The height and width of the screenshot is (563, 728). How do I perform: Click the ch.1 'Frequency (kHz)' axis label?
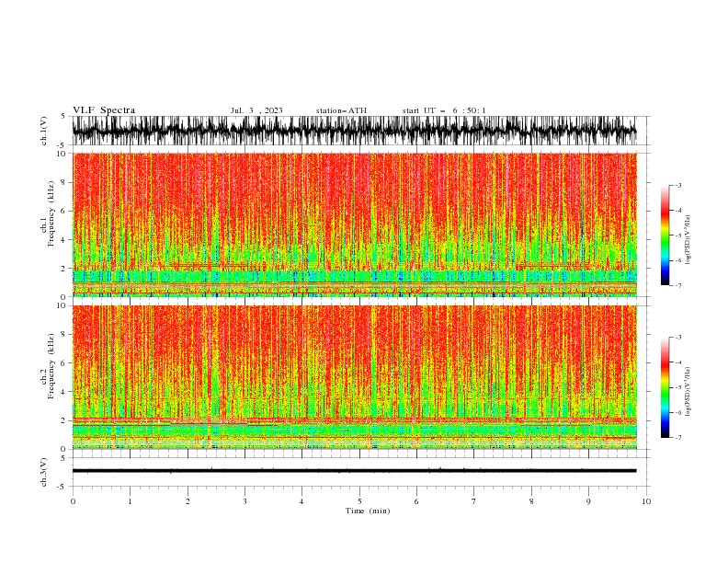tap(51, 214)
